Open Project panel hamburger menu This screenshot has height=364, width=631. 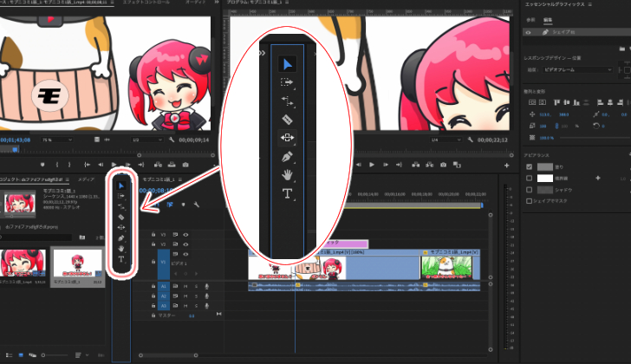click(x=68, y=179)
